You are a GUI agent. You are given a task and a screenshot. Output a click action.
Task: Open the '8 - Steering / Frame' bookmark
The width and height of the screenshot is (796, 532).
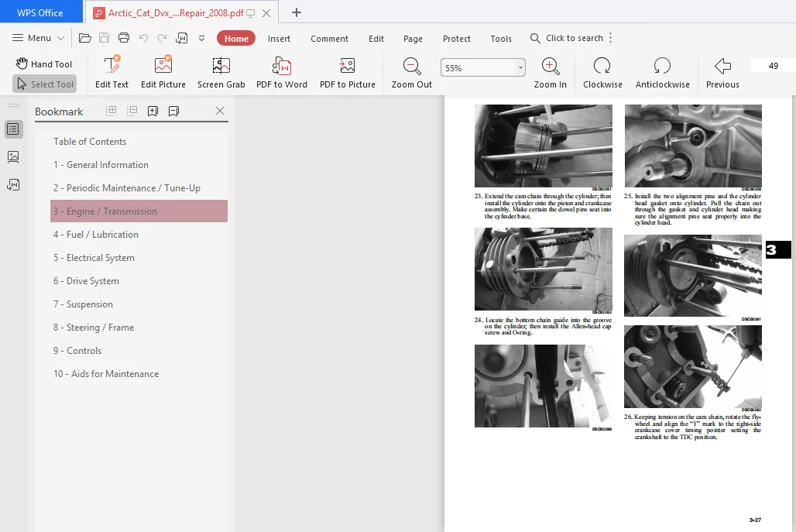coord(139,328)
